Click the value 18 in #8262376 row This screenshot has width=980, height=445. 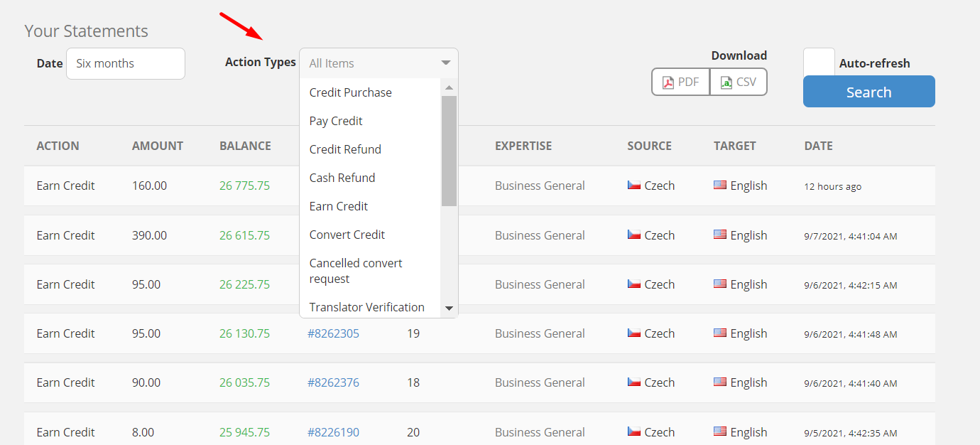pos(413,382)
